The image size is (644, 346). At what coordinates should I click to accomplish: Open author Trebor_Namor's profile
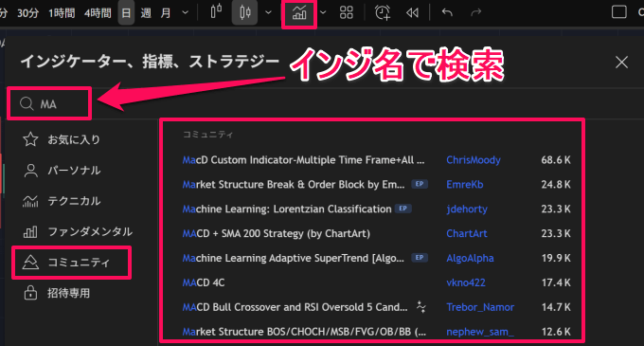point(480,307)
